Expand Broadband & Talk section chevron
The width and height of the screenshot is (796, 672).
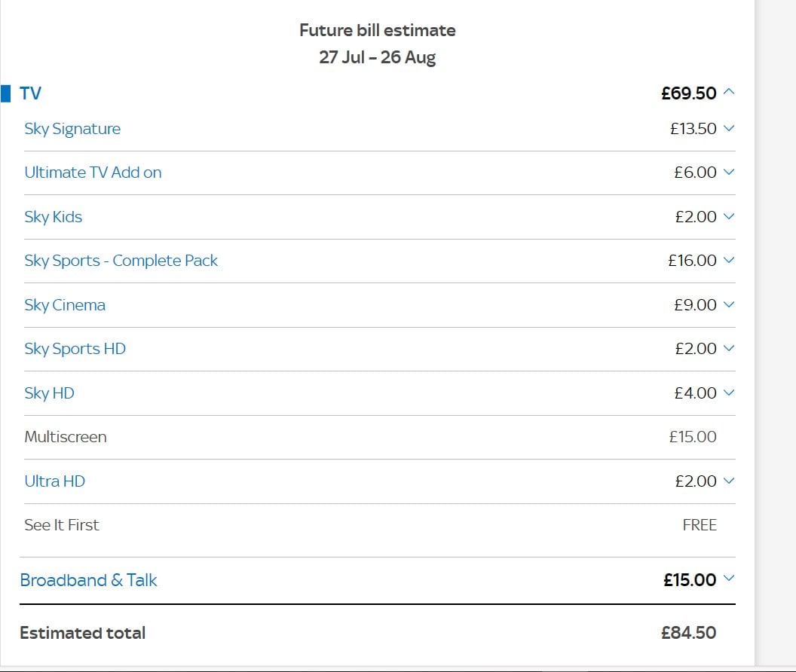tap(729, 578)
